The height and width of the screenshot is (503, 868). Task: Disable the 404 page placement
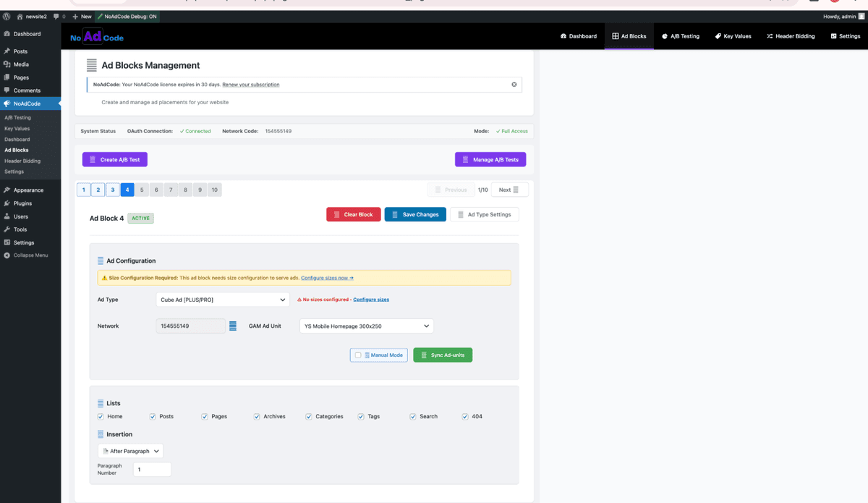[x=464, y=416]
